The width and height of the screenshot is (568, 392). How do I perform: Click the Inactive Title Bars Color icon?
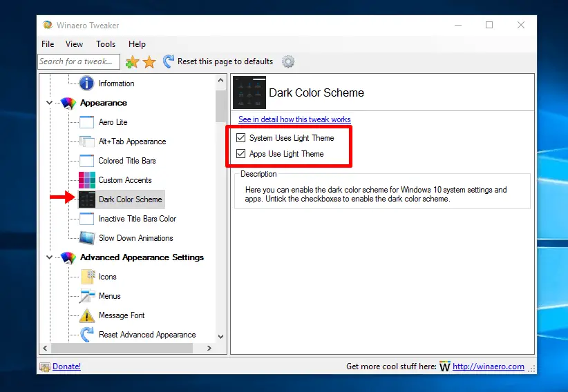coord(86,219)
